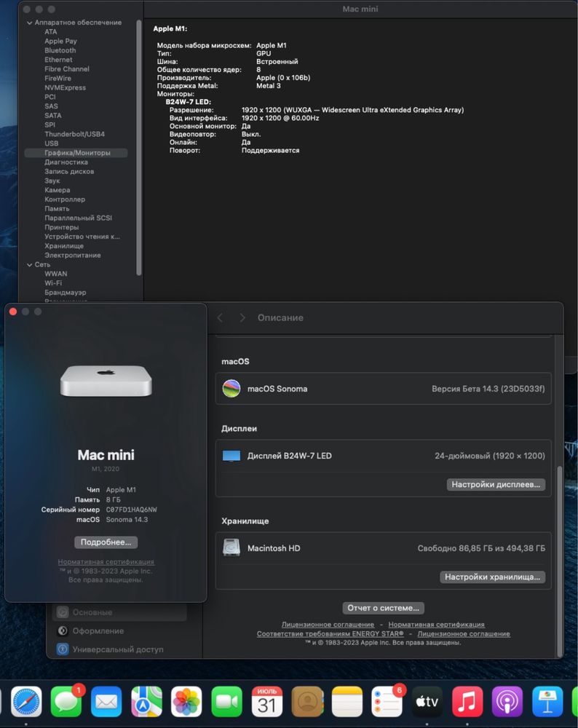
Task: Launch FaceTime from the Dock
Action: point(226,702)
